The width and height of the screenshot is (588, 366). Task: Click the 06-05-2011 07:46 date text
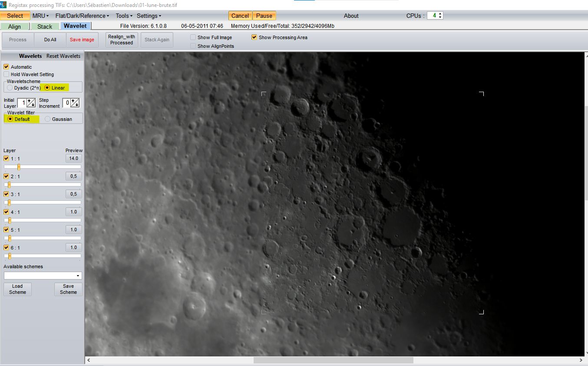pyautogui.click(x=202, y=26)
